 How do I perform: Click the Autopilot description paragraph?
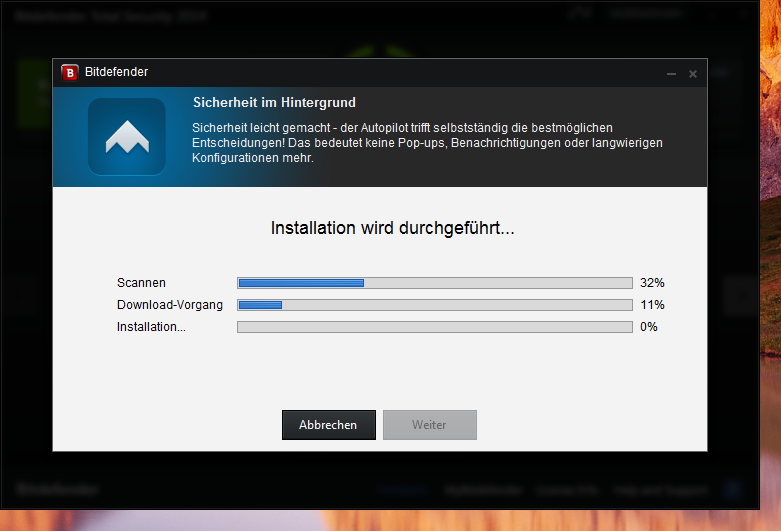427,143
